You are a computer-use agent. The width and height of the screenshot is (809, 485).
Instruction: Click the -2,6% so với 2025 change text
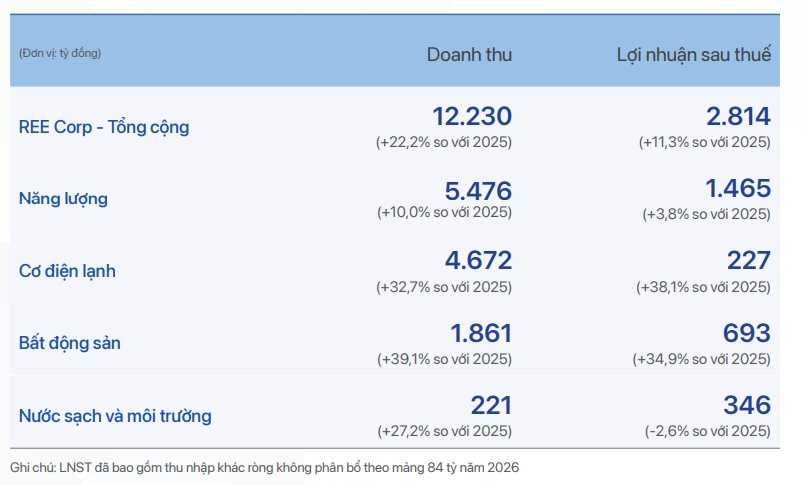[x=707, y=431]
